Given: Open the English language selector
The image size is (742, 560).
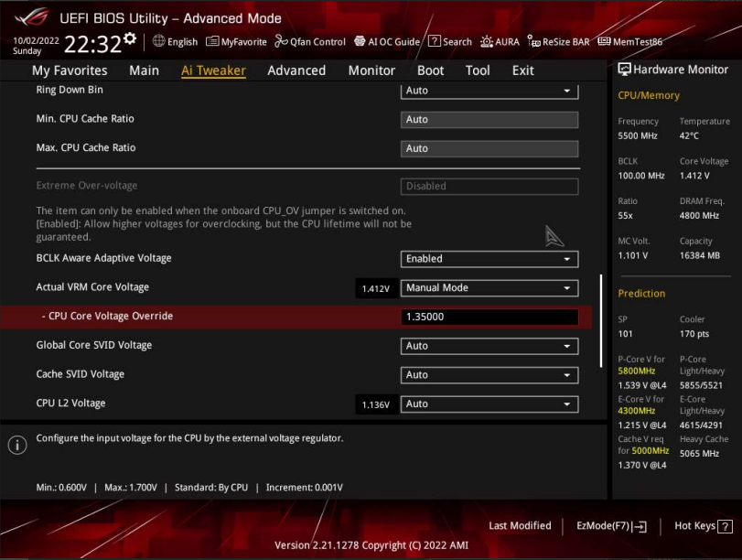Looking at the screenshot, I should [175, 42].
